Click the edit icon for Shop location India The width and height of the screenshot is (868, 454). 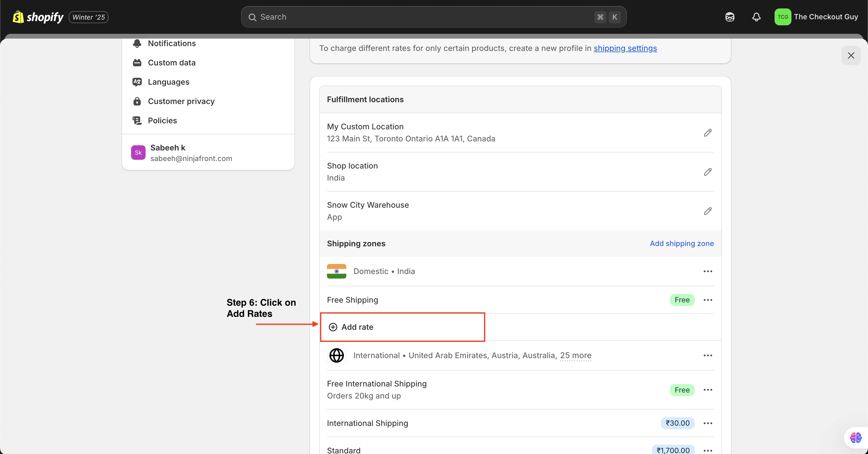pyautogui.click(x=707, y=172)
